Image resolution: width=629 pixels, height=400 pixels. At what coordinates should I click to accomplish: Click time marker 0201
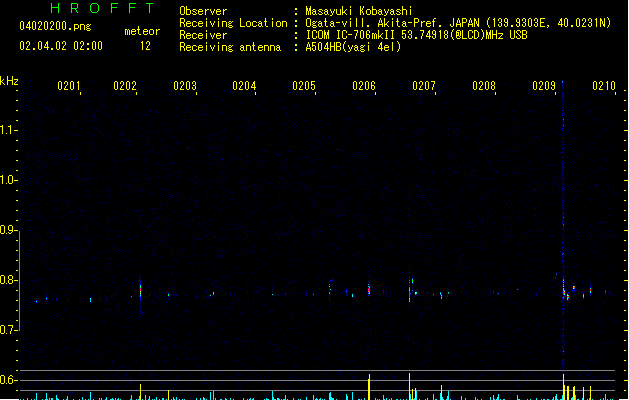[x=68, y=86]
